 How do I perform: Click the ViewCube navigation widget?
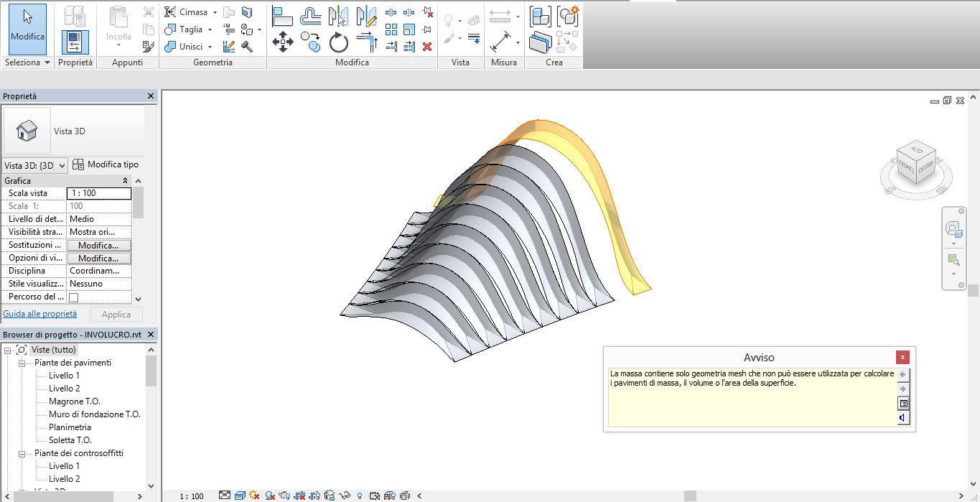click(916, 169)
